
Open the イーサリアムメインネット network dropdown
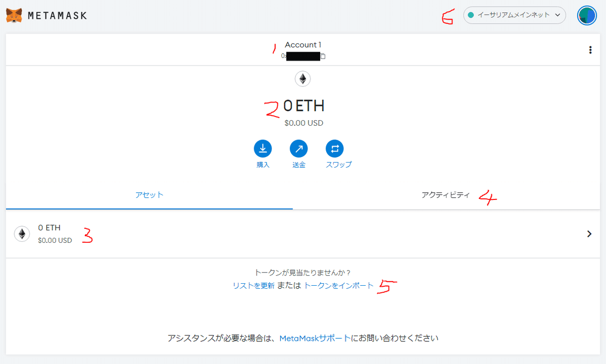point(515,15)
